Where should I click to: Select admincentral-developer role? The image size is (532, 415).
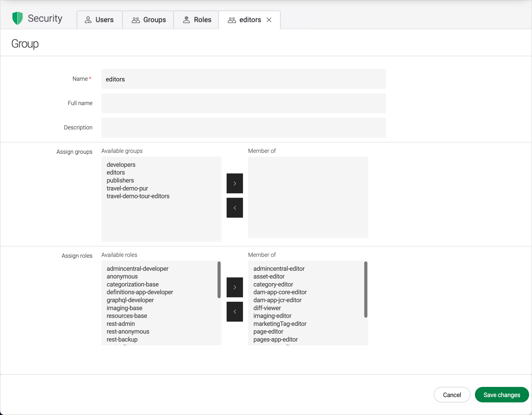click(x=137, y=269)
